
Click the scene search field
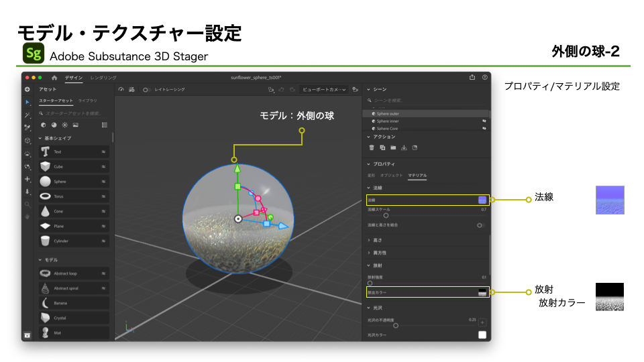(427, 100)
